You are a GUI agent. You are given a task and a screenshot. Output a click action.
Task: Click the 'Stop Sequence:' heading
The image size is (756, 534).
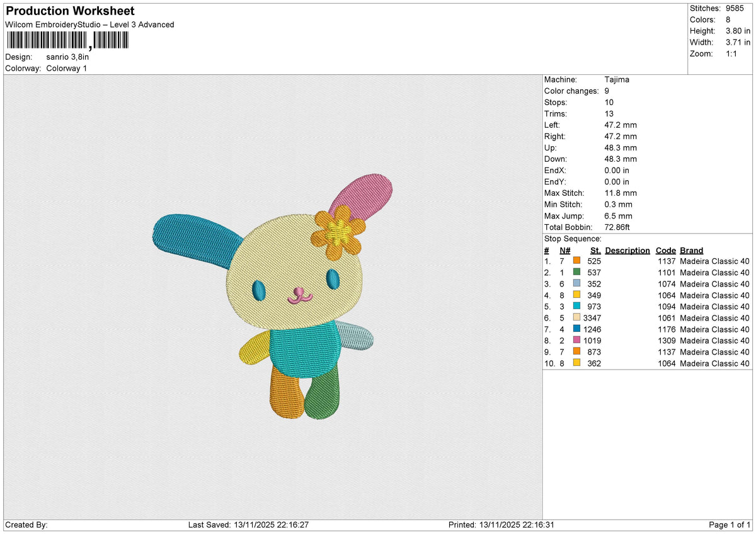[573, 239]
